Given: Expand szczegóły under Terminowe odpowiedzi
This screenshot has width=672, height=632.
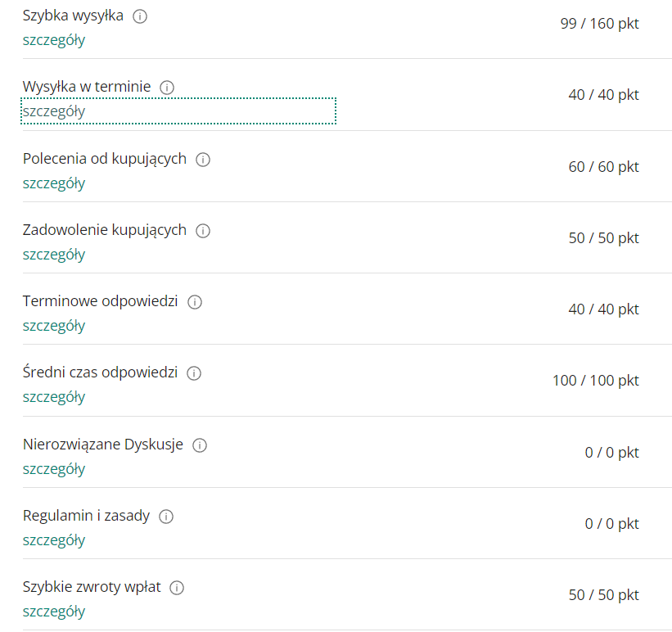Looking at the screenshot, I should [54, 326].
